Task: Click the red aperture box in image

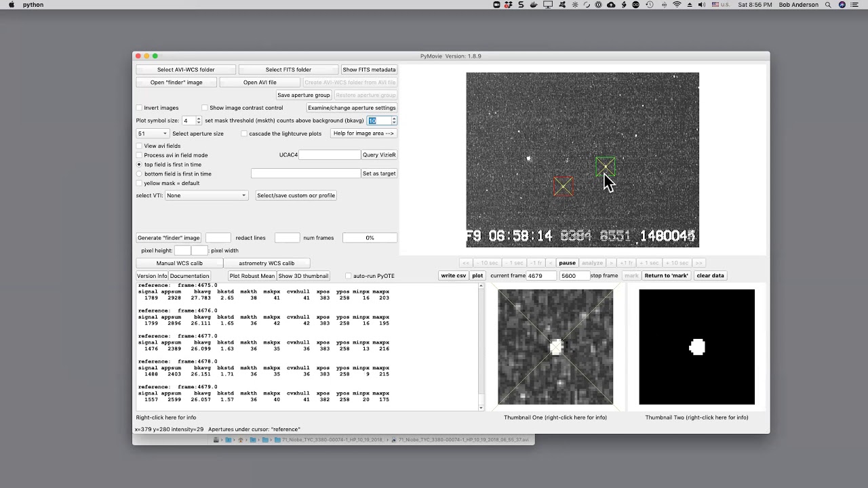Action: [x=564, y=186]
